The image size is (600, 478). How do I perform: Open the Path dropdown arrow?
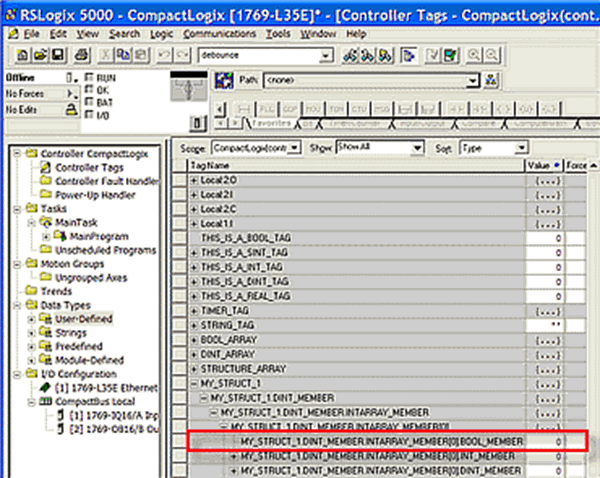[473, 81]
